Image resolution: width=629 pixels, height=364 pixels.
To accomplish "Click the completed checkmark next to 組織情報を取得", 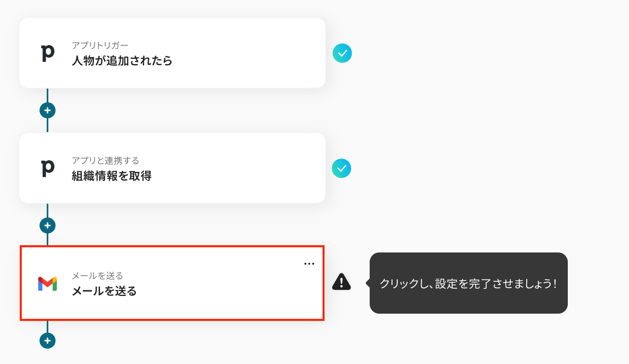I will coord(341,168).
